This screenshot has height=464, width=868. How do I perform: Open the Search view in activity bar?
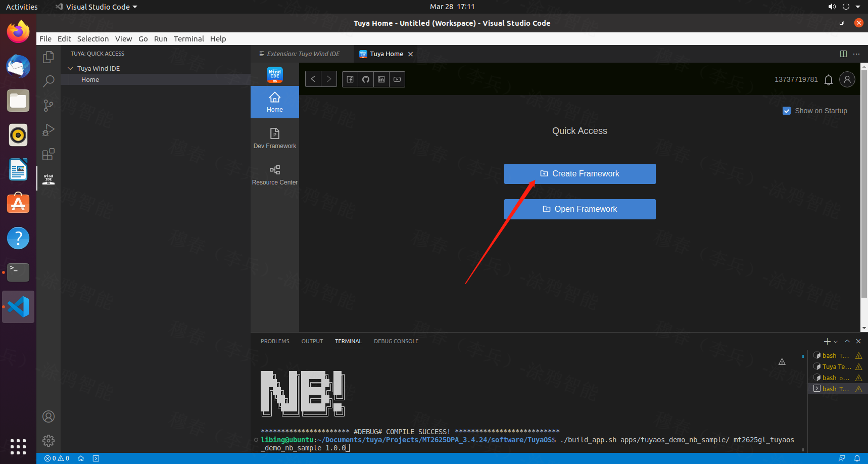pos(49,81)
